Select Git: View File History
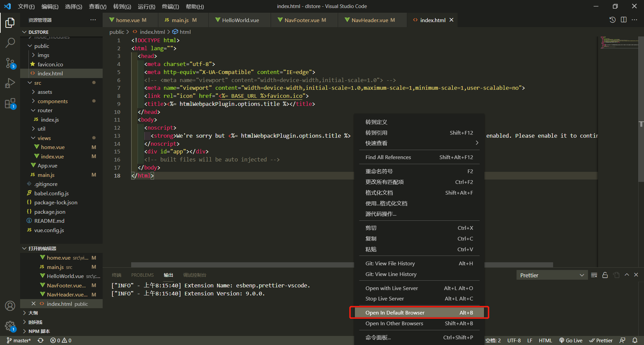Screen dimensions: 644x345 click(419, 263)
